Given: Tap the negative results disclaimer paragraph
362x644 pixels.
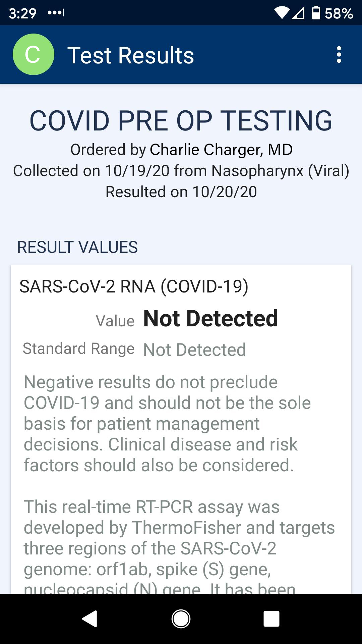Looking at the screenshot, I should point(167,424).
